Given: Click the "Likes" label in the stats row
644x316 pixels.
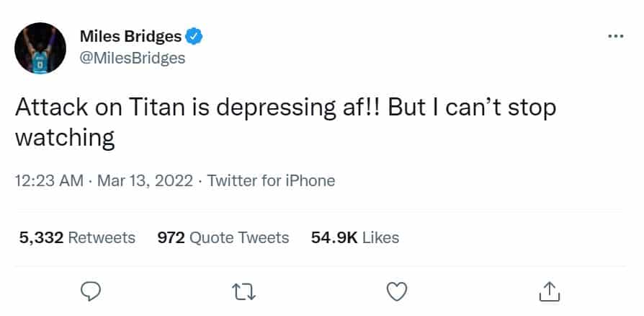Looking at the screenshot, I should (x=380, y=237).
